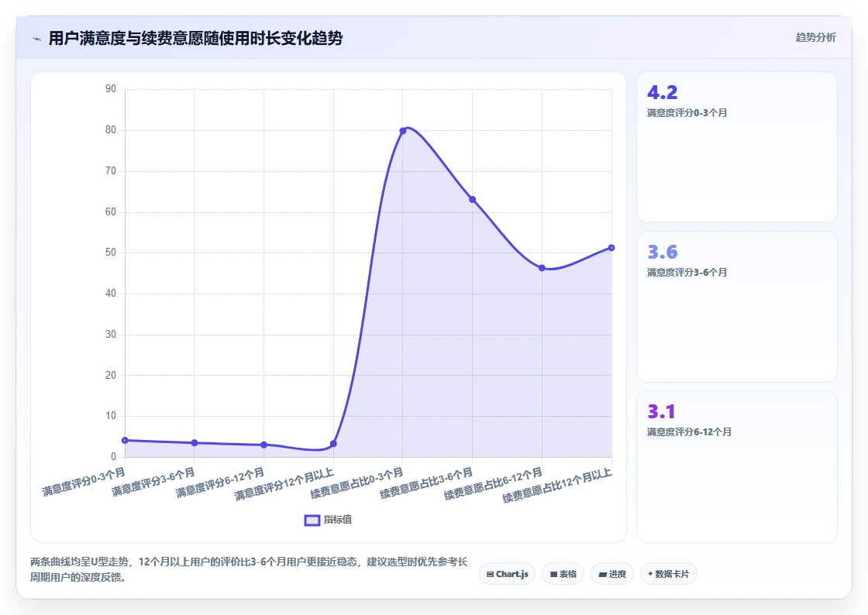Viewport: 868px width, 615px height.
Task: Click the y-axis value 50
Action: pyautogui.click(x=111, y=253)
